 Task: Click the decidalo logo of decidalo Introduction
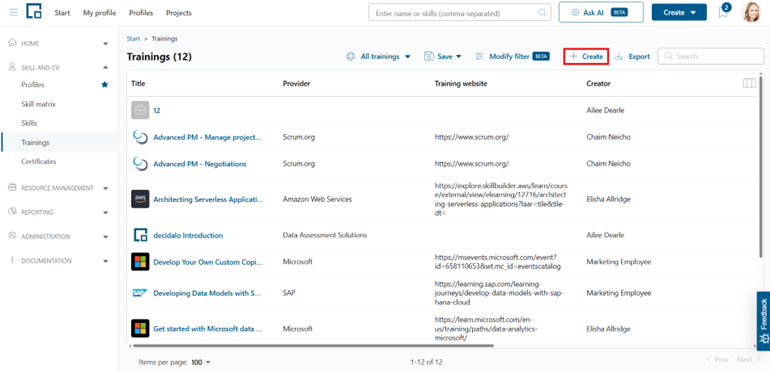click(140, 235)
